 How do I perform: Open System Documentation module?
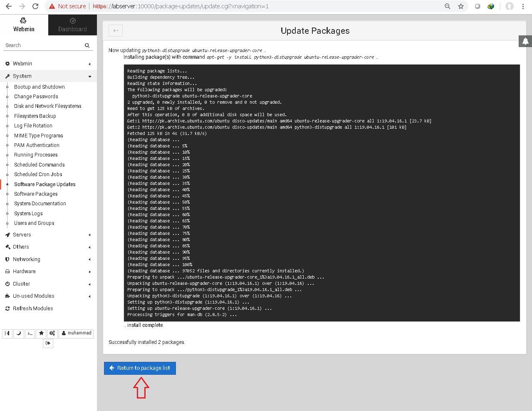[x=40, y=204]
